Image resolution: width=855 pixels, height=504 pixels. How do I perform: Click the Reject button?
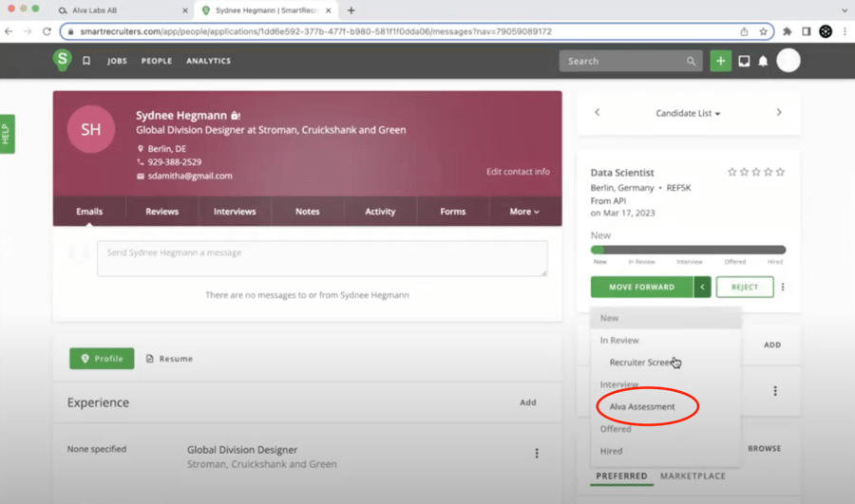pyautogui.click(x=745, y=287)
